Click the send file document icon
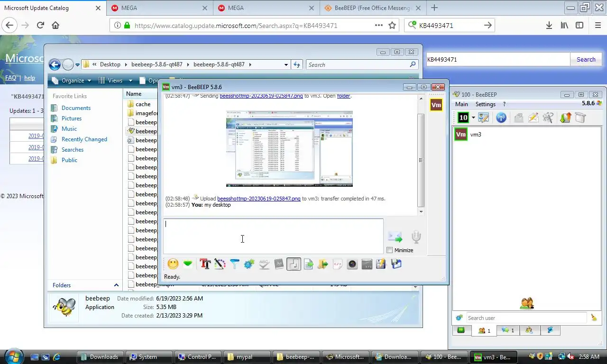This screenshot has width=607, height=364. pos(308,264)
